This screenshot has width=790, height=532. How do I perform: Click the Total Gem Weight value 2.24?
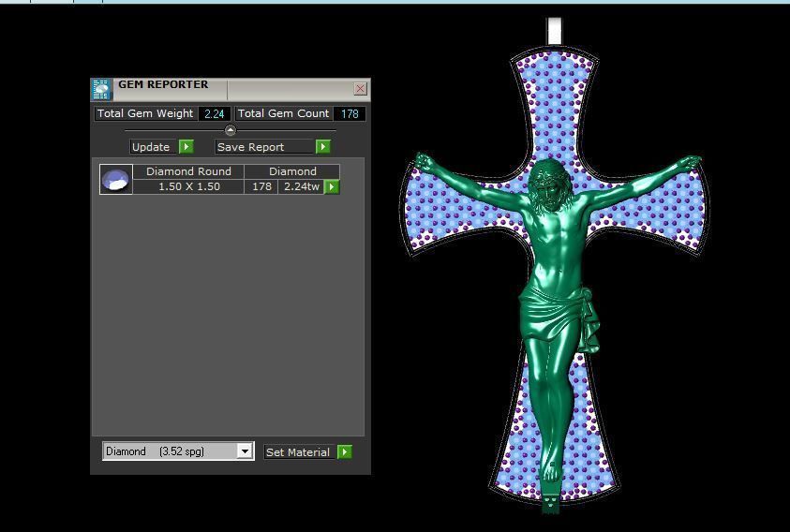(214, 114)
